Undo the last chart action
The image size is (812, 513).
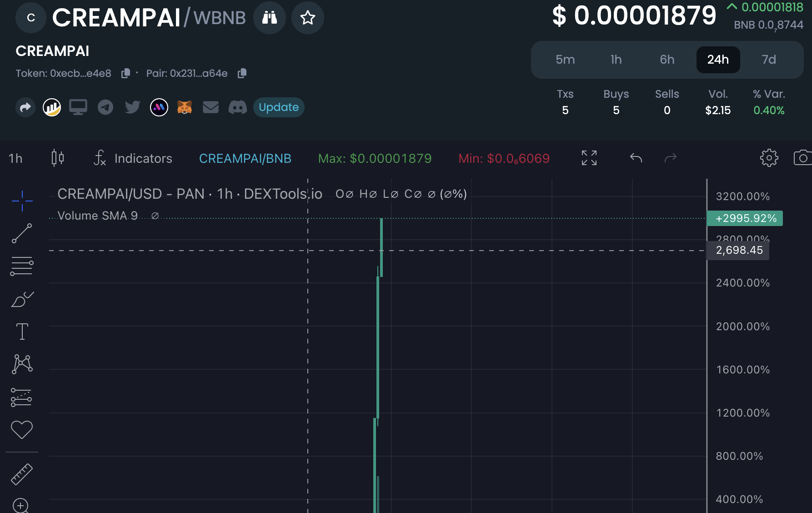tap(636, 158)
